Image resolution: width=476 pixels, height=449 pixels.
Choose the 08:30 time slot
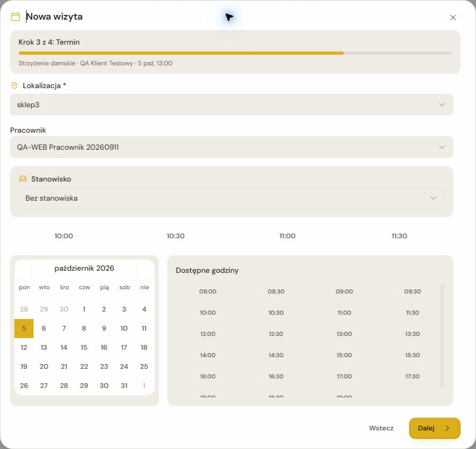[x=276, y=291]
